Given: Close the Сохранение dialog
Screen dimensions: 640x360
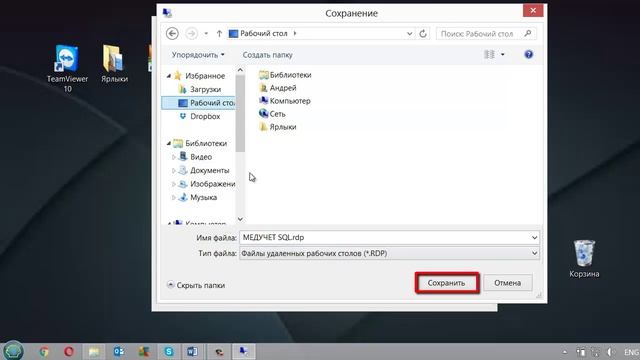Looking at the screenshot, I should (533, 11).
